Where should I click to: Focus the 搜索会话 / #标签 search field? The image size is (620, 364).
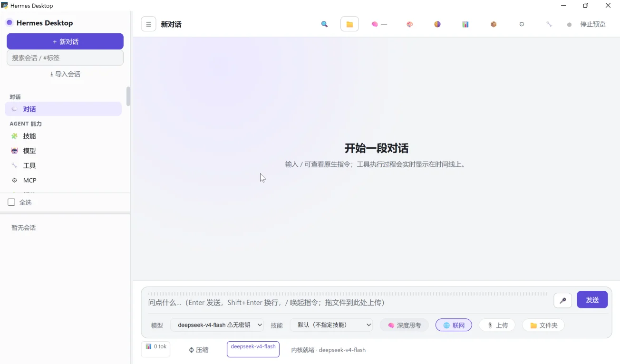(x=65, y=57)
